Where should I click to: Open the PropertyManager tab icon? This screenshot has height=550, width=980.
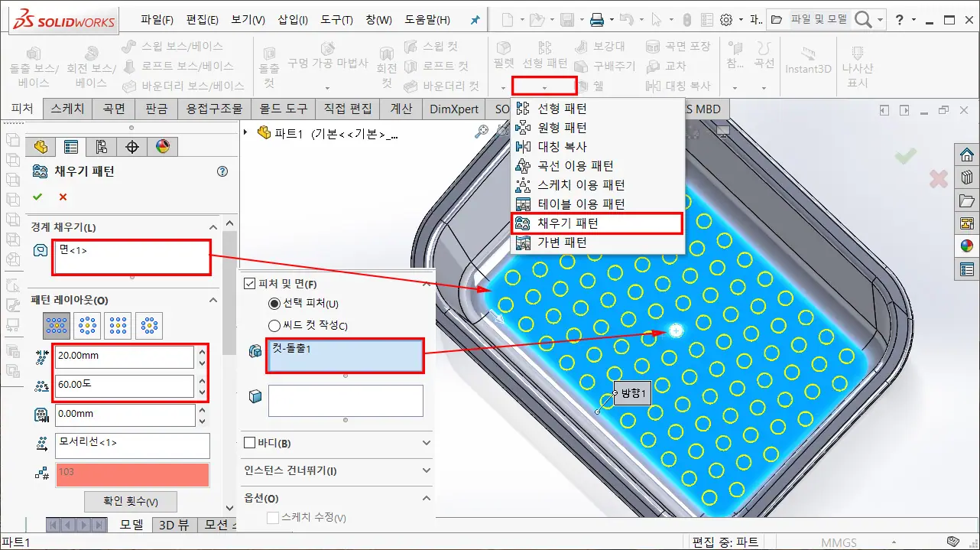(71, 147)
